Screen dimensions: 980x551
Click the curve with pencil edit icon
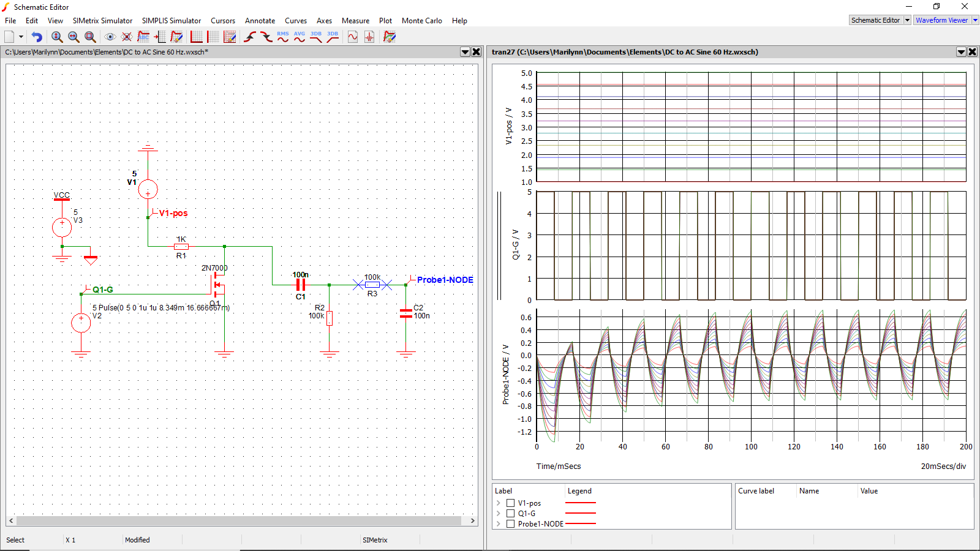176,37
